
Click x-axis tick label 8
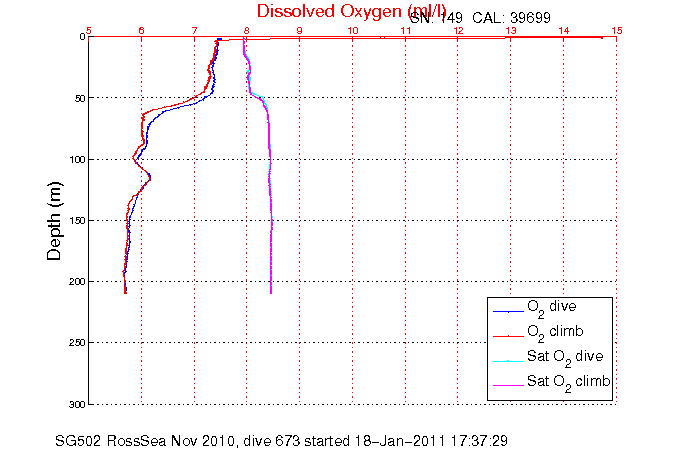point(247,30)
